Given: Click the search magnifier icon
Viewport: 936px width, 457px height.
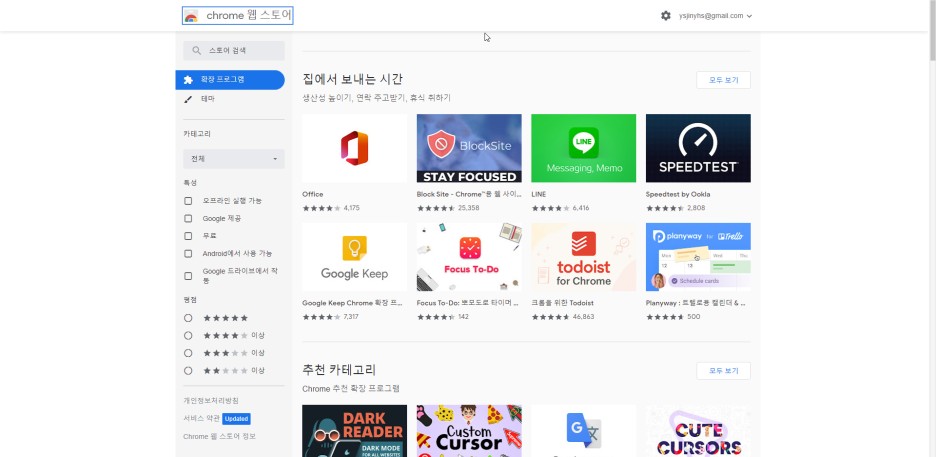Looking at the screenshot, I should (x=196, y=51).
